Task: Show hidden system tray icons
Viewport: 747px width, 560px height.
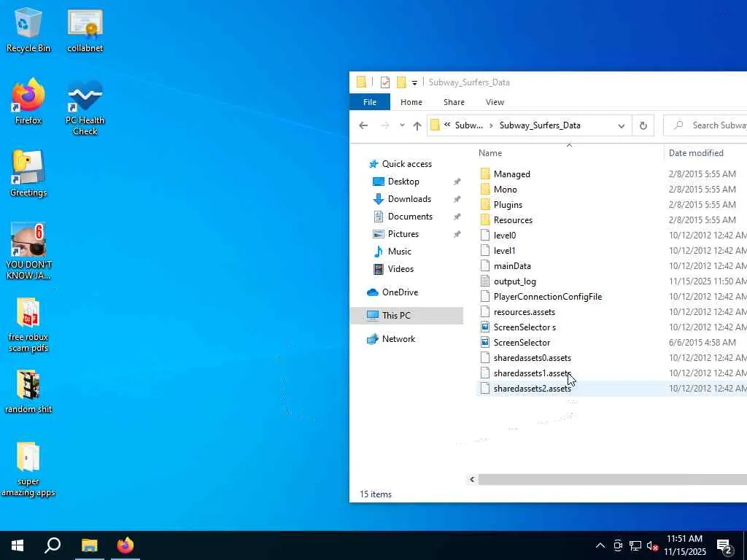Action: pyautogui.click(x=600, y=545)
